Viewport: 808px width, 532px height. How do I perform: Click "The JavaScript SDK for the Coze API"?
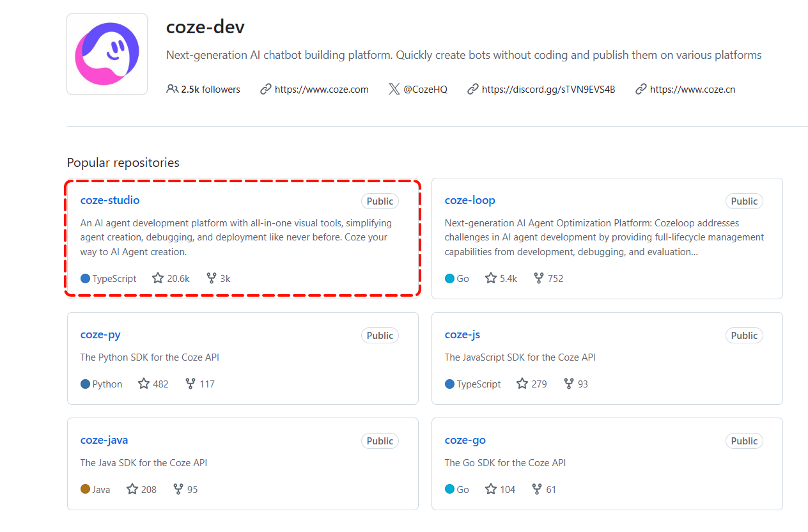[520, 357]
